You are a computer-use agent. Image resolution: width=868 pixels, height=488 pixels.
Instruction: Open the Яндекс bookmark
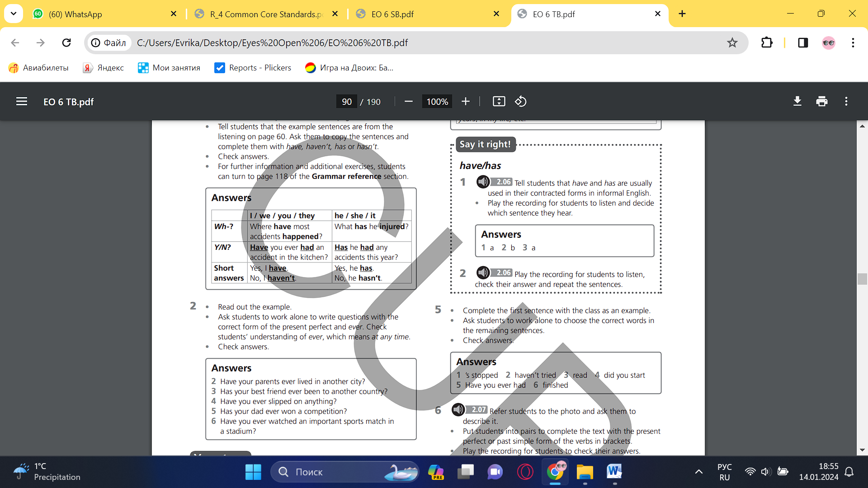click(104, 68)
